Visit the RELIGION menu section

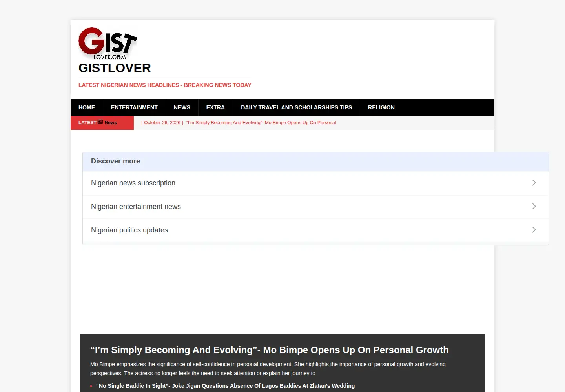pyautogui.click(x=381, y=107)
